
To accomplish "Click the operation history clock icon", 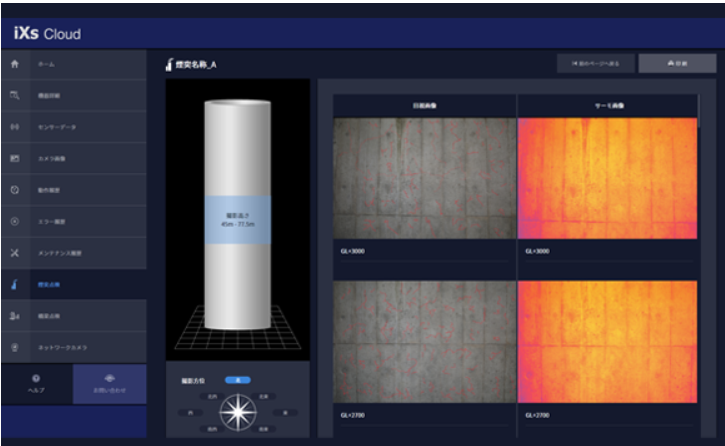I will coord(14,189).
